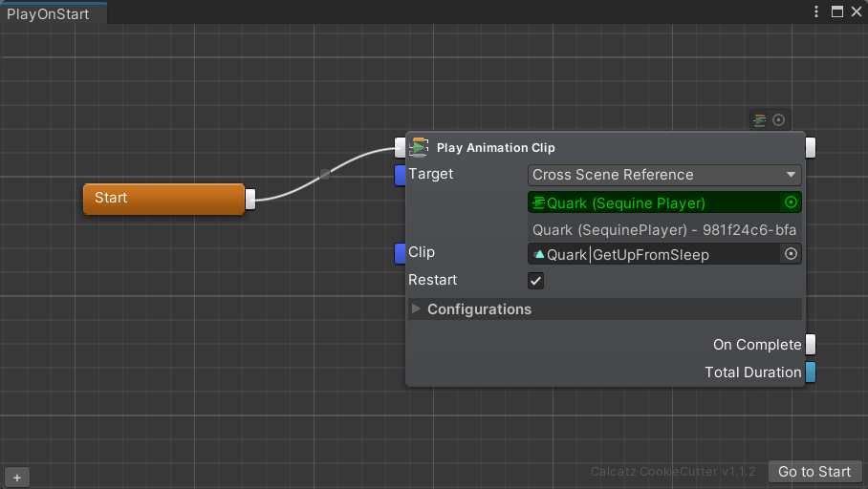This screenshot has width=868, height=489.
Task: Select the PlayOnStart tab
Action: (49, 13)
